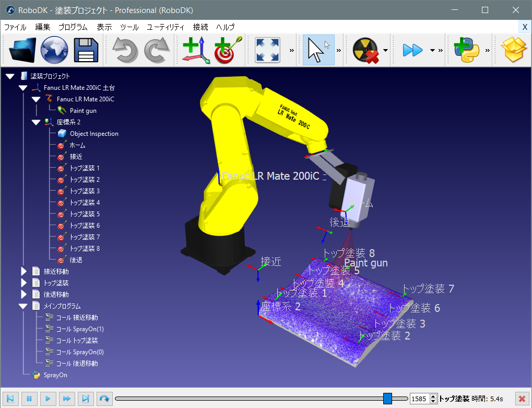Collapse the メインプログラム node

tap(23, 306)
